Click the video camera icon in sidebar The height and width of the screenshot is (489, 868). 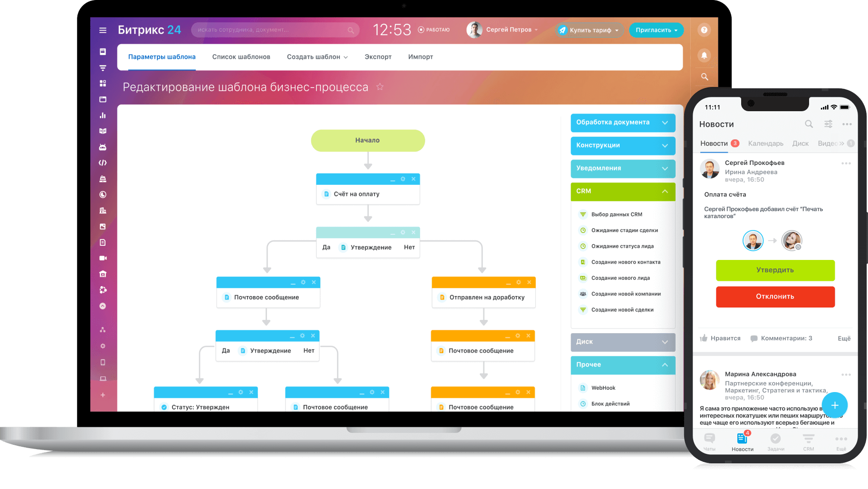point(103,258)
